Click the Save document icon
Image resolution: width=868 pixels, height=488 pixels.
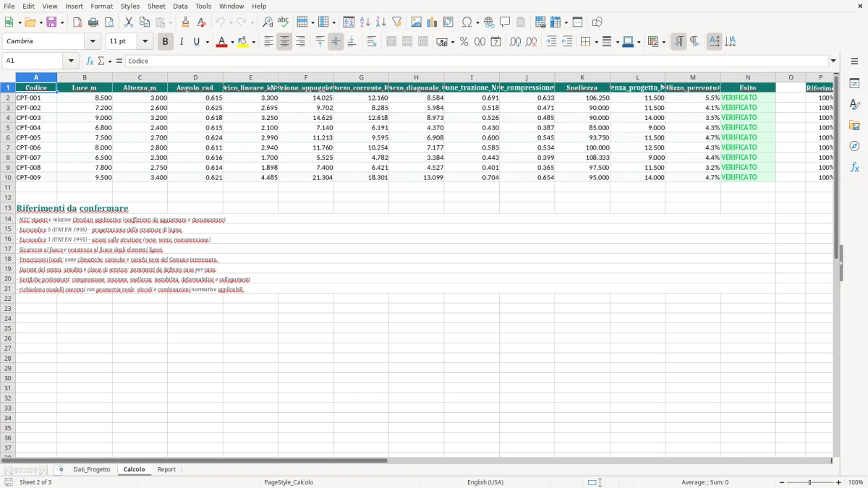(x=51, y=22)
